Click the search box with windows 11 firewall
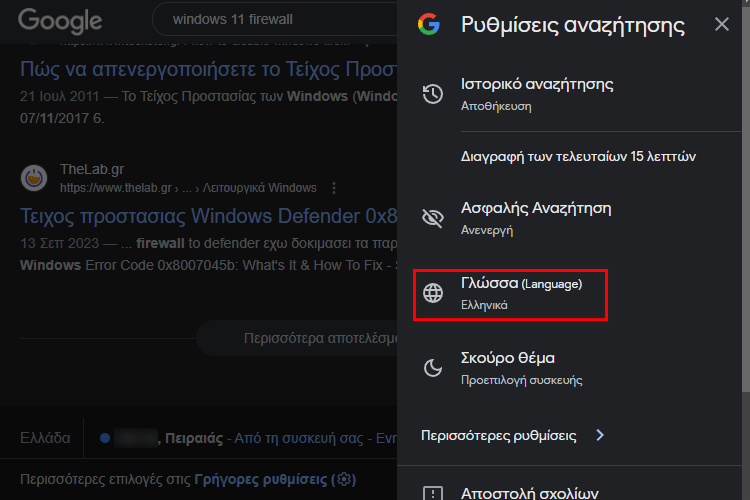750x500 pixels. (275, 19)
